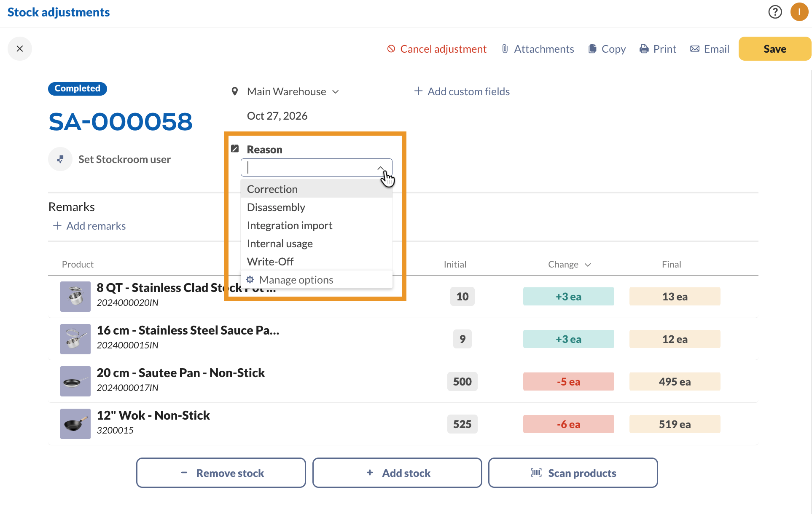Click Remove stock button
The height and width of the screenshot is (514, 812).
221,473
